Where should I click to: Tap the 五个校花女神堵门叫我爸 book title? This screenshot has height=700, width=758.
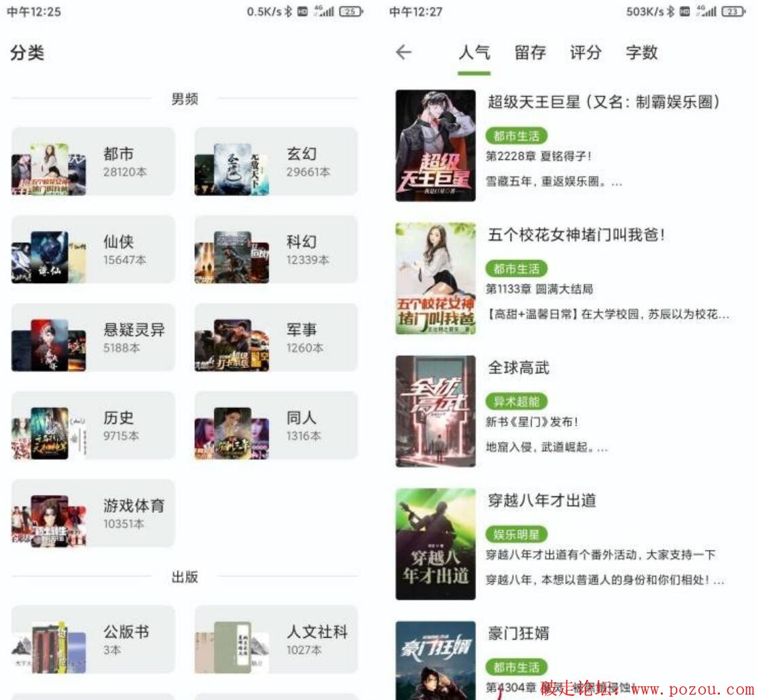tap(576, 235)
